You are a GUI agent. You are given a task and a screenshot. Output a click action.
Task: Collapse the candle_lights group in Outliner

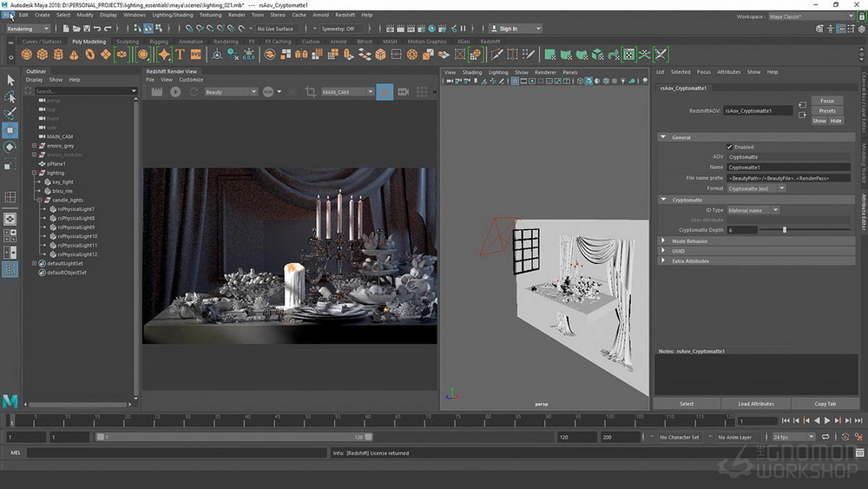tap(40, 200)
